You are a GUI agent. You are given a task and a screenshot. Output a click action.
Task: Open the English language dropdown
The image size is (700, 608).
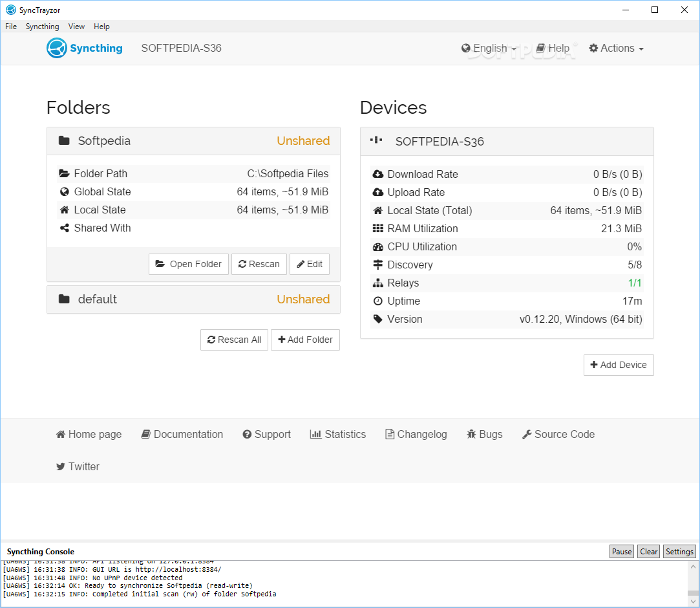489,49
